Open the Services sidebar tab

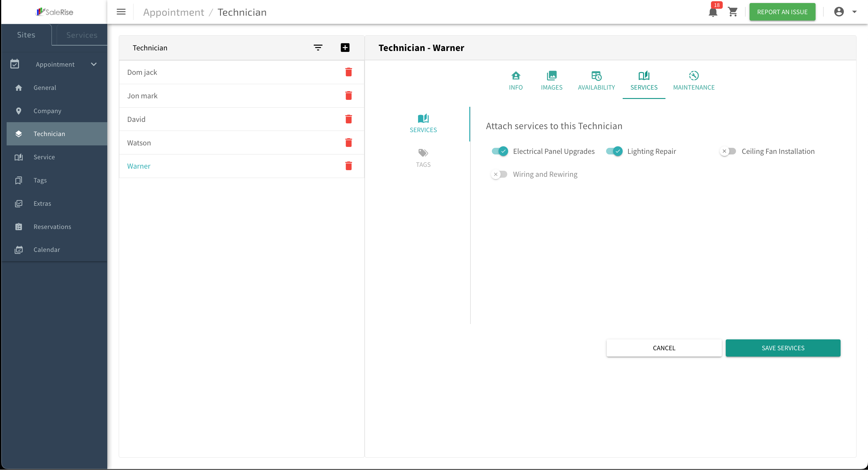pyautogui.click(x=82, y=35)
